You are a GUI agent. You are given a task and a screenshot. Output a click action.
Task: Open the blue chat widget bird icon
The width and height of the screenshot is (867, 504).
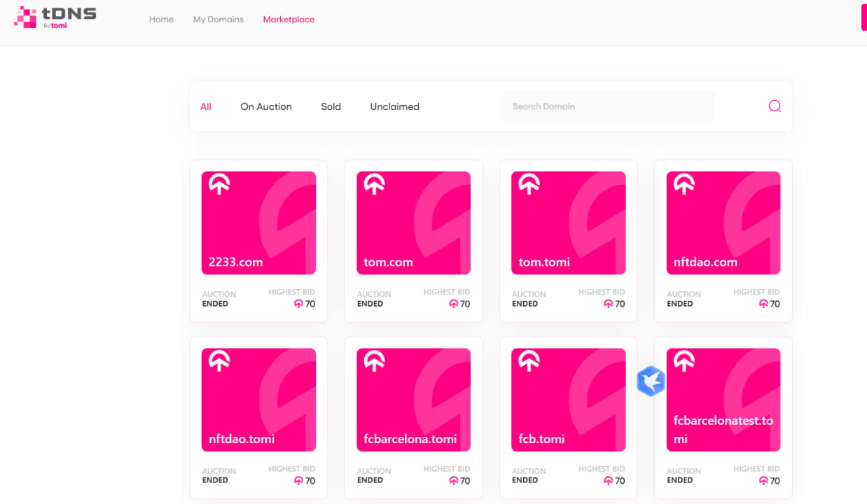tap(651, 381)
